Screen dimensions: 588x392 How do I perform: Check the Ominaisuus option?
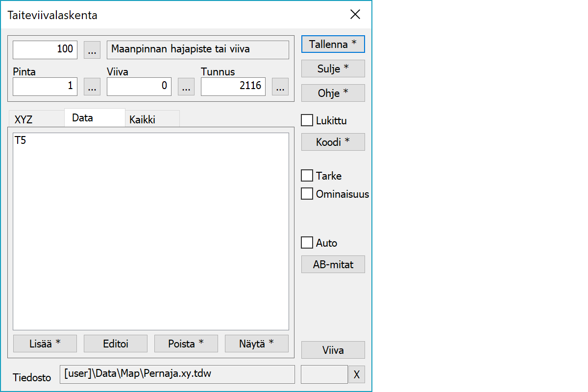307,194
